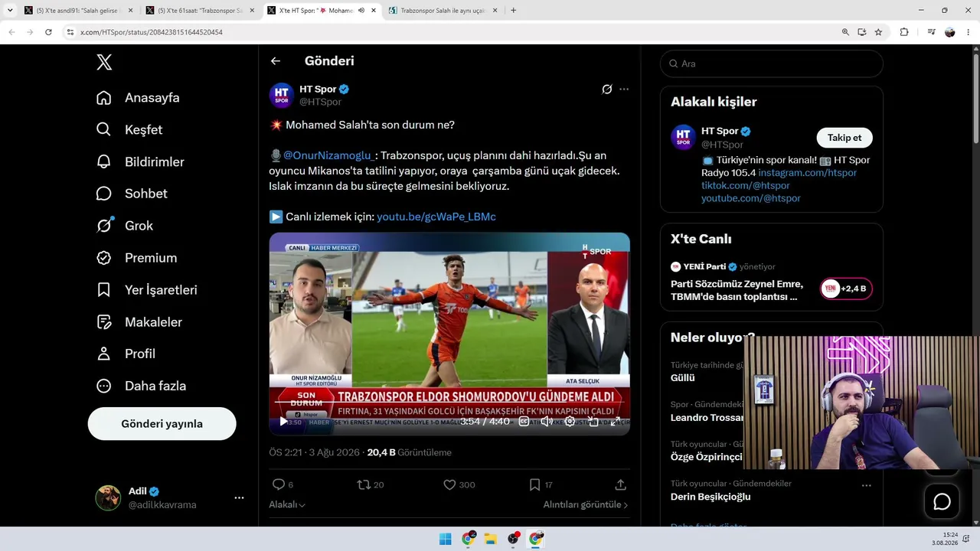Open File Explorer from the taskbar
Image resolution: width=980 pixels, height=551 pixels.
tap(490, 540)
